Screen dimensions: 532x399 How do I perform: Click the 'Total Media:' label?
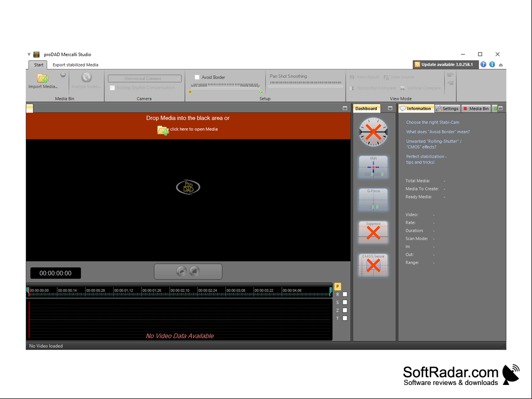coord(417,181)
